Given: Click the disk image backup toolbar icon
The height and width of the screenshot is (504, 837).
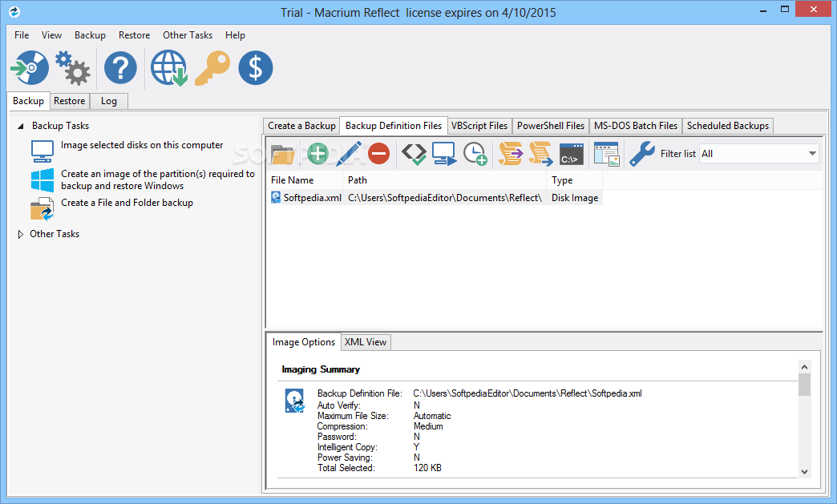Looking at the screenshot, I should [30, 68].
